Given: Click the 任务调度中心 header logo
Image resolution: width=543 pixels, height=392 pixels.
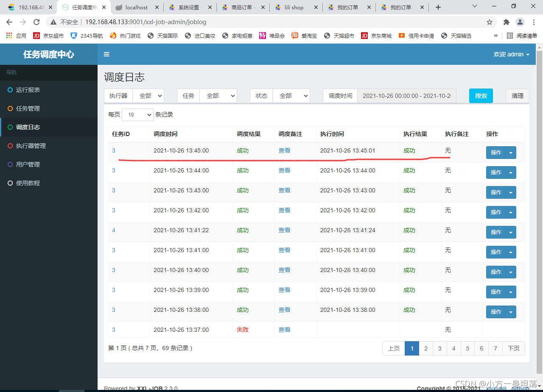Looking at the screenshot, I should click(49, 54).
